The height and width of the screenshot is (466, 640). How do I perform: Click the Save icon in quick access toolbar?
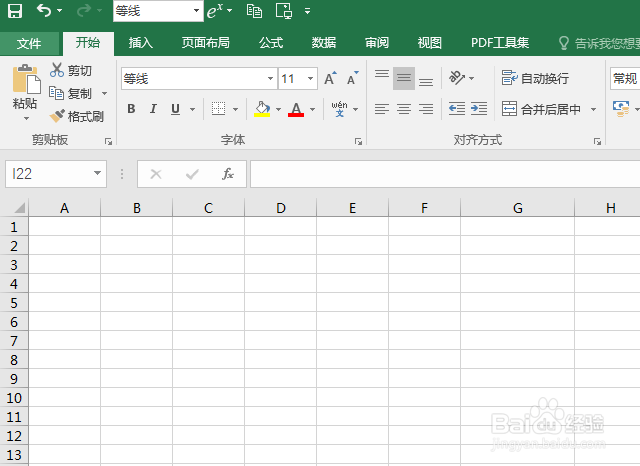tap(15, 11)
